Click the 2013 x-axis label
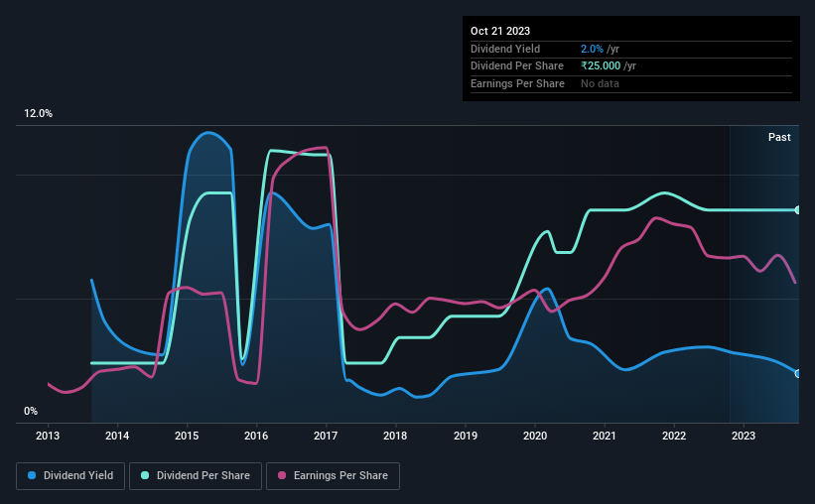The height and width of the screenshot is (504, 815). pyautogui.click(x=48, y=436)
